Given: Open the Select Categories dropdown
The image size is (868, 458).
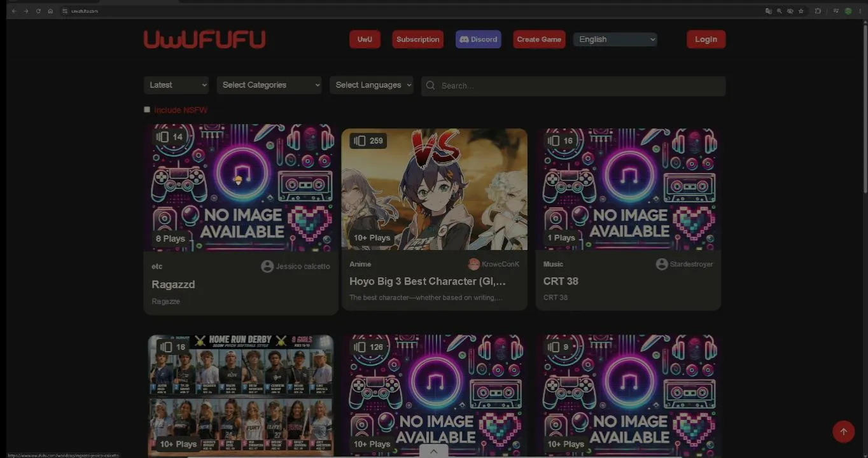Looking at the screenshot, I should [269, 85].
